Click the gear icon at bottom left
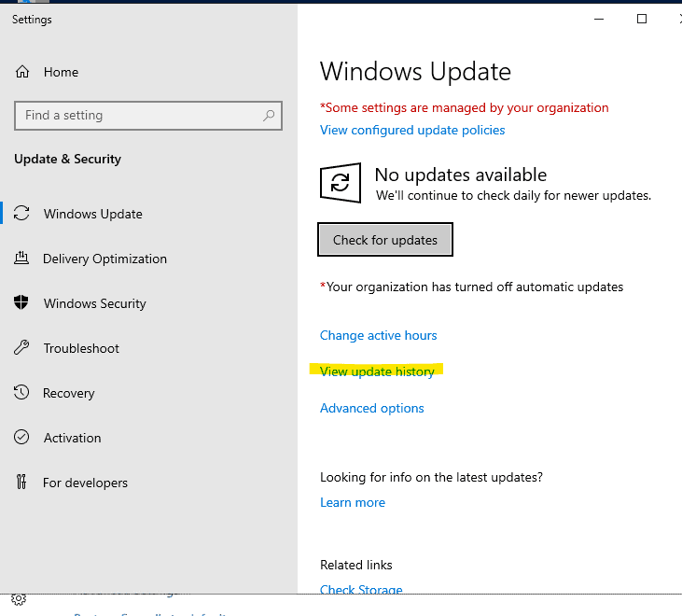Viewport: 682px width, 616px height. point(19,599)
